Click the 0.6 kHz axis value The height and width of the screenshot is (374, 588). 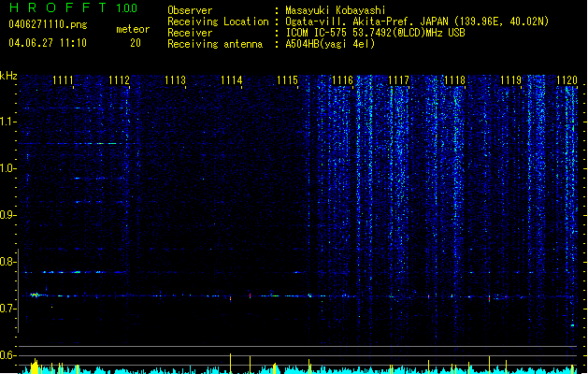click(7, 355)
